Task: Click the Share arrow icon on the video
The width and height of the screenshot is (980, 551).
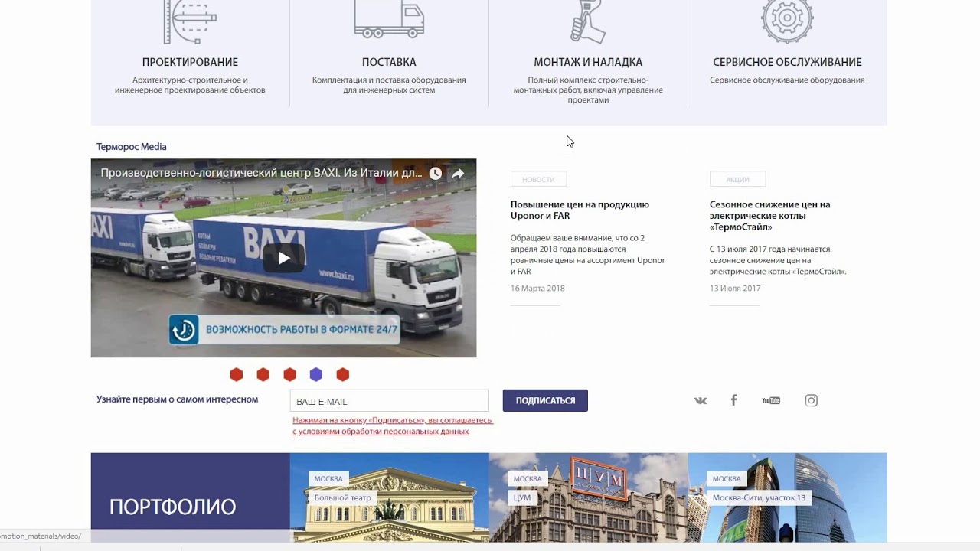Action: tap(458, 174)
